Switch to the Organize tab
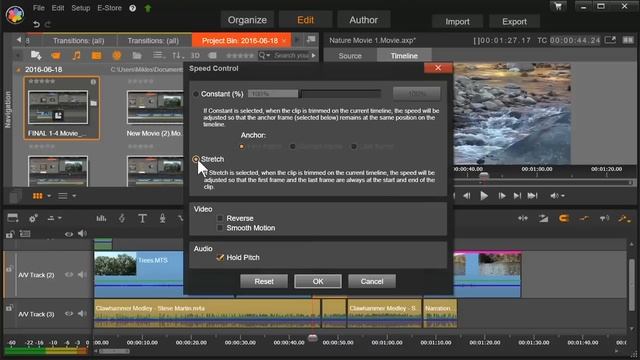This screenshot has width=640, height=360. pos(247,20)
